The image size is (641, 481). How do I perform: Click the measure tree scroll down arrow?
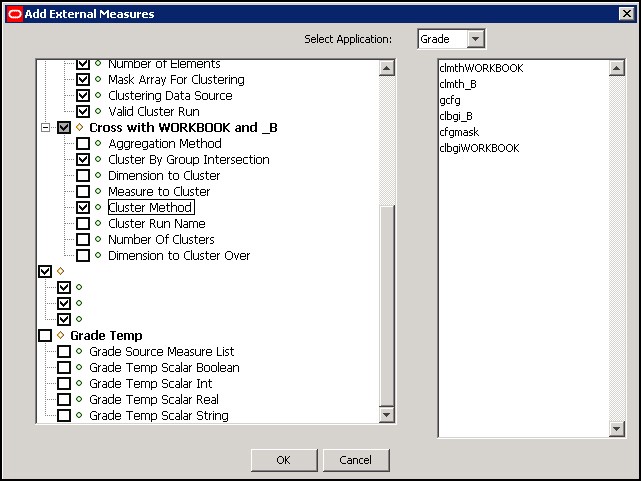pyautogui.click(x=386, y=415)
